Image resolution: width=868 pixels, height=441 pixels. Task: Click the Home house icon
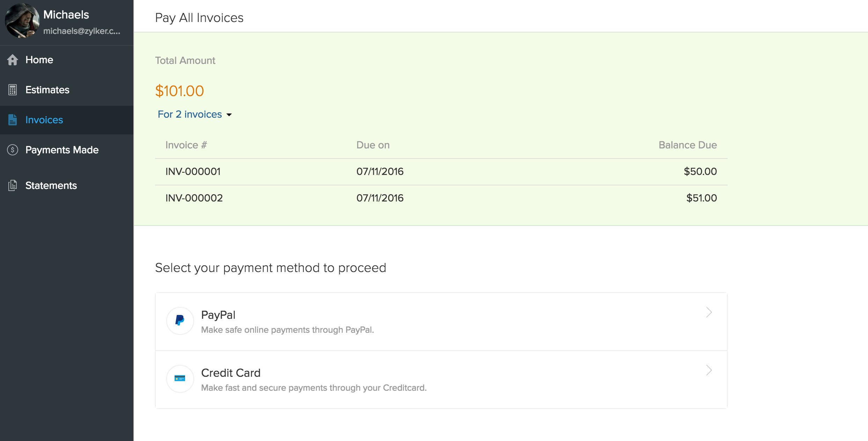(13, 59)
